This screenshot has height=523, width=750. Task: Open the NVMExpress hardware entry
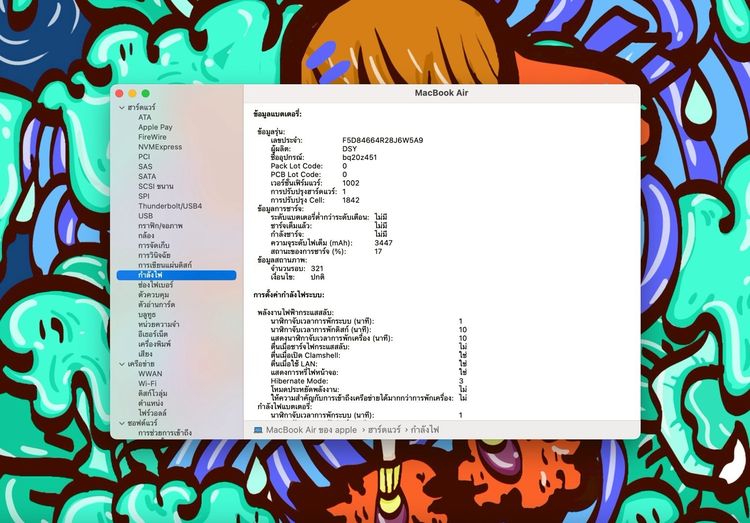[x=160, y=147]
